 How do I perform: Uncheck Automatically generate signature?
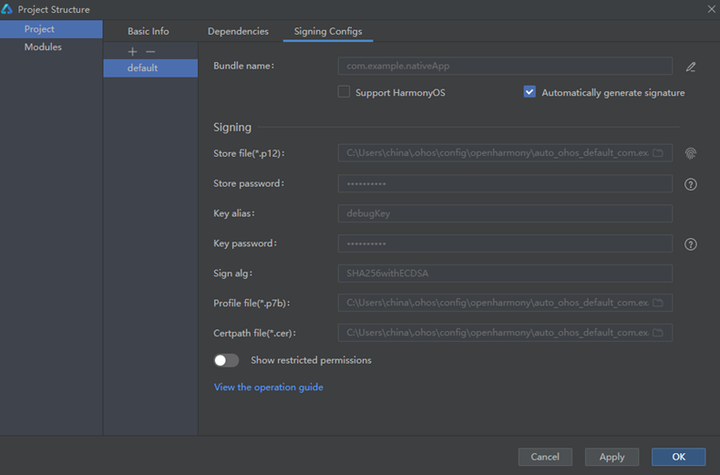tap(530, 92)
